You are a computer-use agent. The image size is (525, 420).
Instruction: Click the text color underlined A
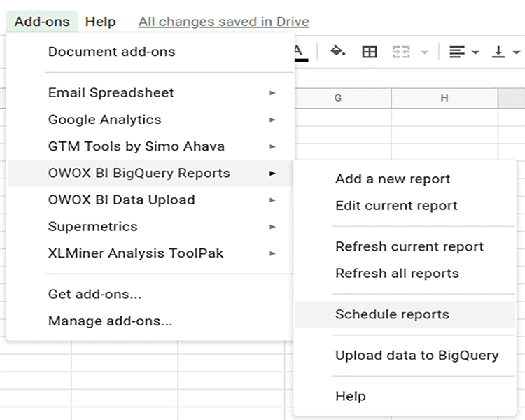[x=299, y=52]
